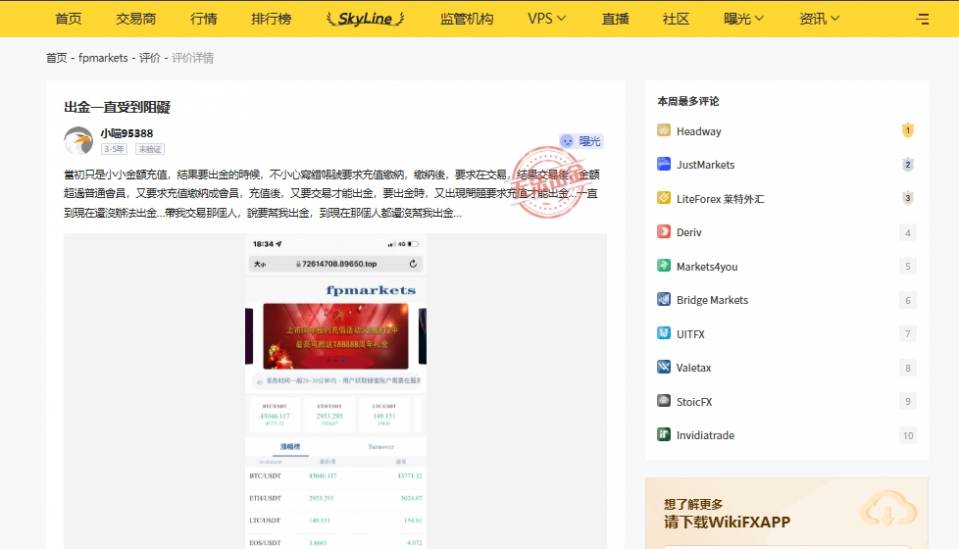Screen dimensions: 959x549
Task: Expand the VPS dropdown
Action: pos(546,18)
